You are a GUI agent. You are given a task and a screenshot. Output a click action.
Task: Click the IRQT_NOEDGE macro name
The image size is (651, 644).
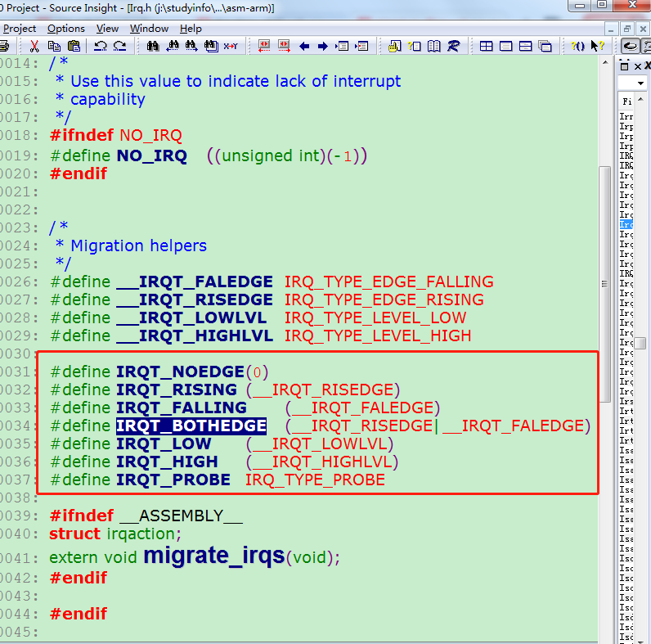pos(180,372)
